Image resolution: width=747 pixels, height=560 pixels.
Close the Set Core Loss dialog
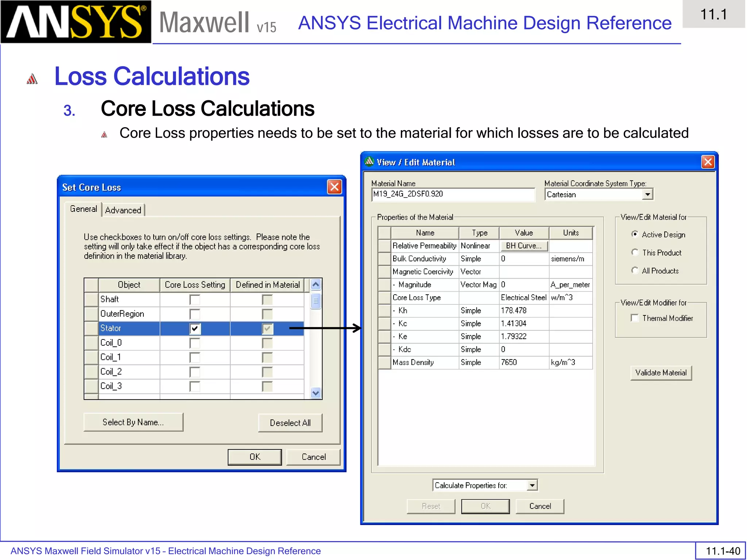click(334, 187)
